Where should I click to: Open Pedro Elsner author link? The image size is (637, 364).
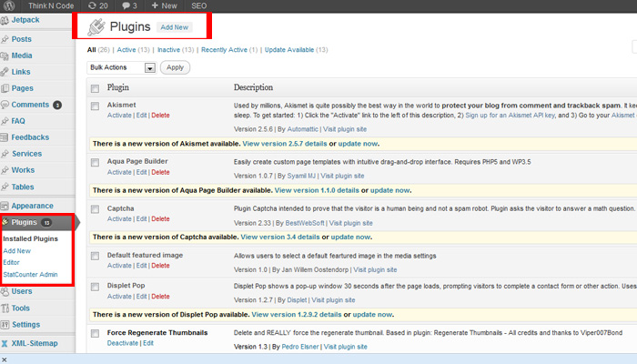(x=300, y=347)
